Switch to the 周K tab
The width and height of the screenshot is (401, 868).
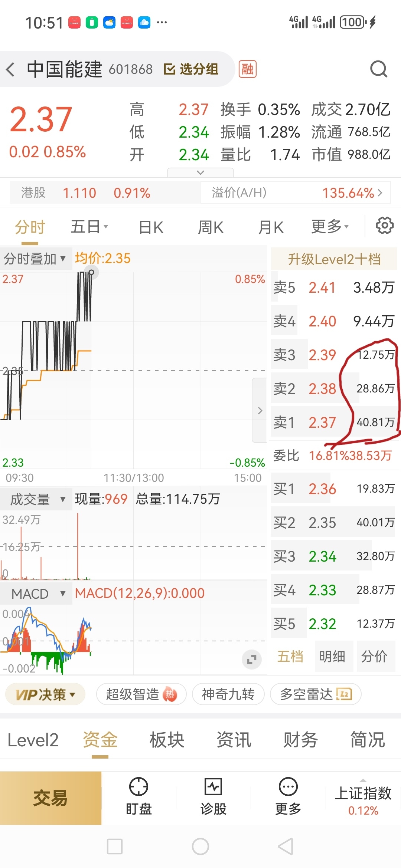pyautogui.click(x=211, y=227)
